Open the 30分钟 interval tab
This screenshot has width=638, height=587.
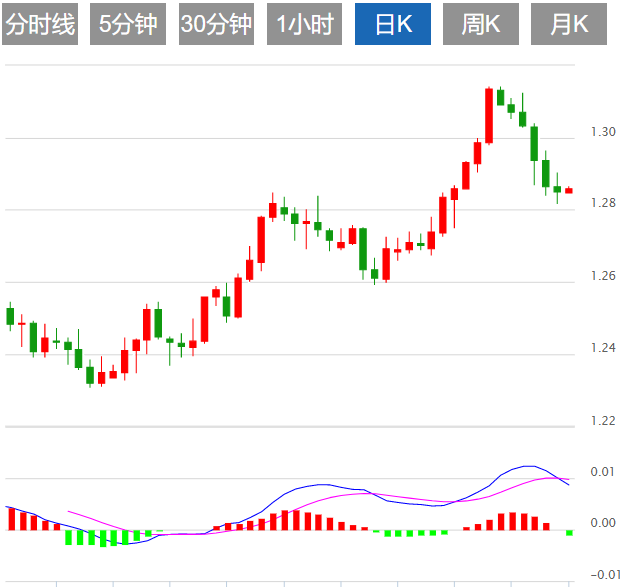point(216,24)
